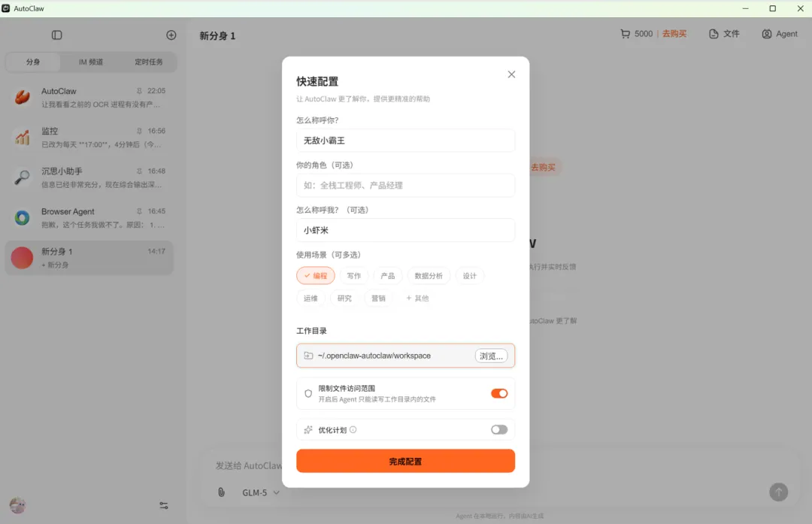Click the 16:56 timestamp on 监控 row
Image resolution: width=812 pixels, height=524 pixels.
click(x=156, y=131)
